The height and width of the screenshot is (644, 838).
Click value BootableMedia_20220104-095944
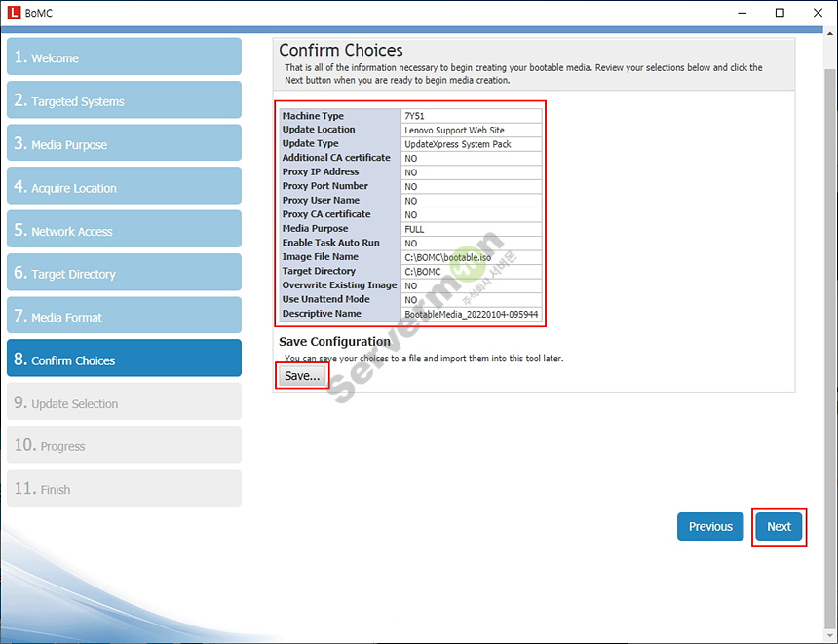(x=472, y=315)
